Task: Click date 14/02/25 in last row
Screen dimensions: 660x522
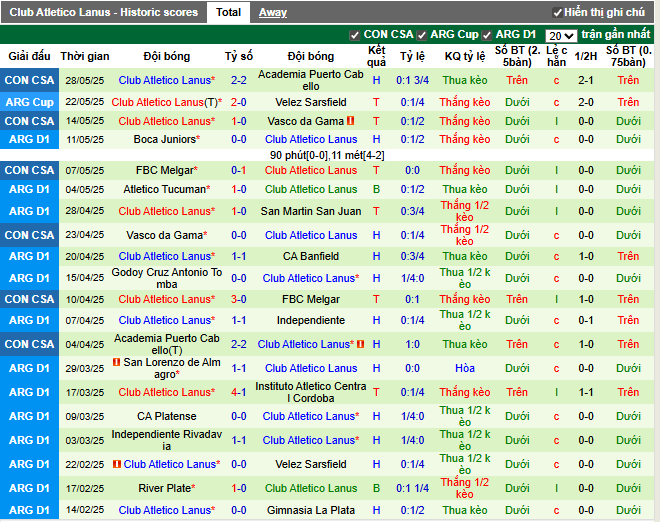Action: [x=85, y=510]
